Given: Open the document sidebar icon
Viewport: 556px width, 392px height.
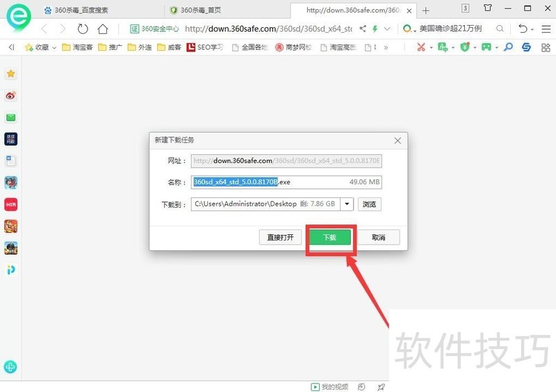Looking at the screenshot, I should (11, 161).
